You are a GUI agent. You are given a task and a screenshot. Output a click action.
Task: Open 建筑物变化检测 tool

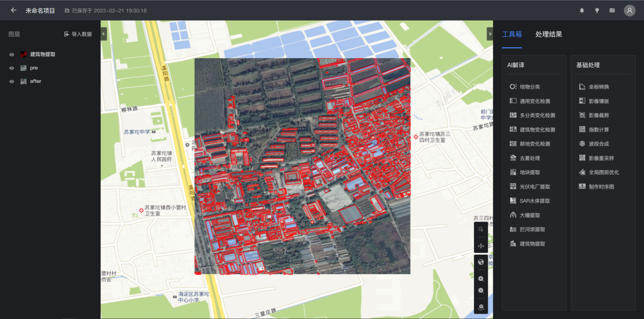click(x=532, y=130)
